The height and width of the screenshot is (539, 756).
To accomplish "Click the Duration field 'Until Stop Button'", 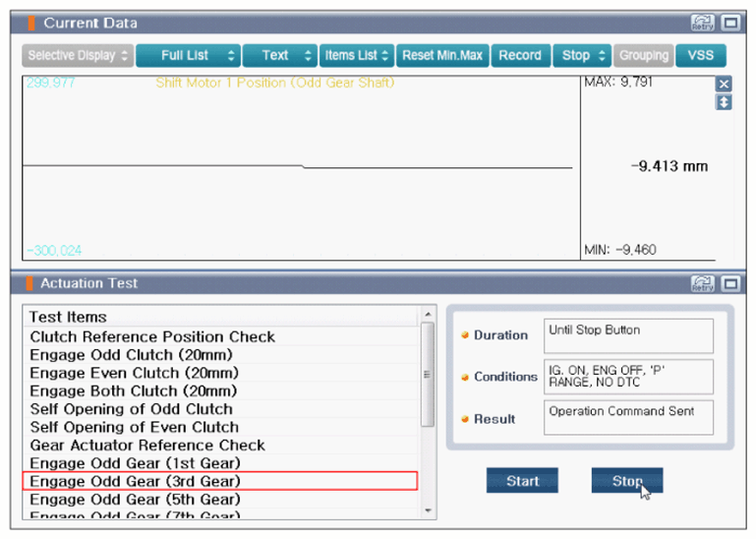I will pyautogui.click(x=628, y=335).
